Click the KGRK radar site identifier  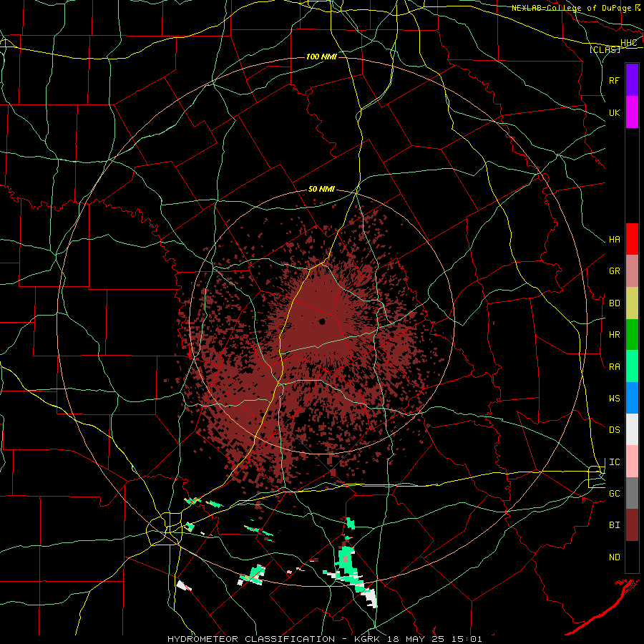tap(366, 639)
